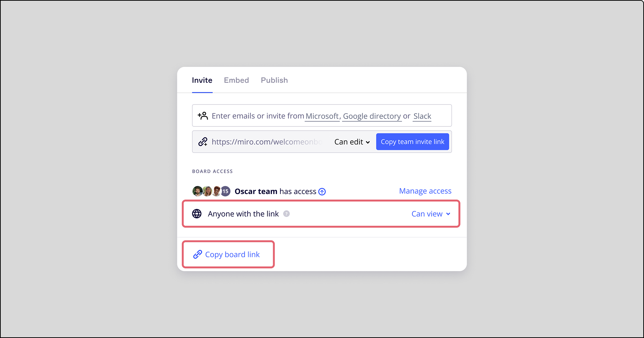Click the chain link icon beside the miro.com URL

203,142
